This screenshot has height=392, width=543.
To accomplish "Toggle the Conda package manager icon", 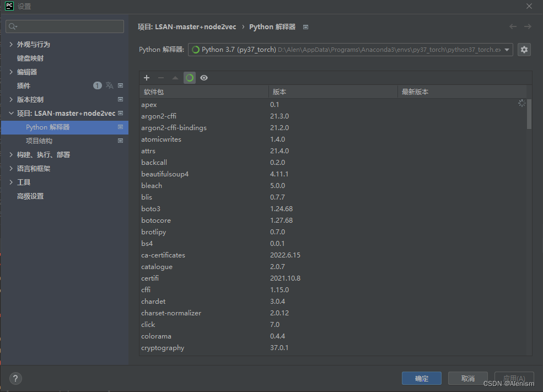I will pos(190,78).
